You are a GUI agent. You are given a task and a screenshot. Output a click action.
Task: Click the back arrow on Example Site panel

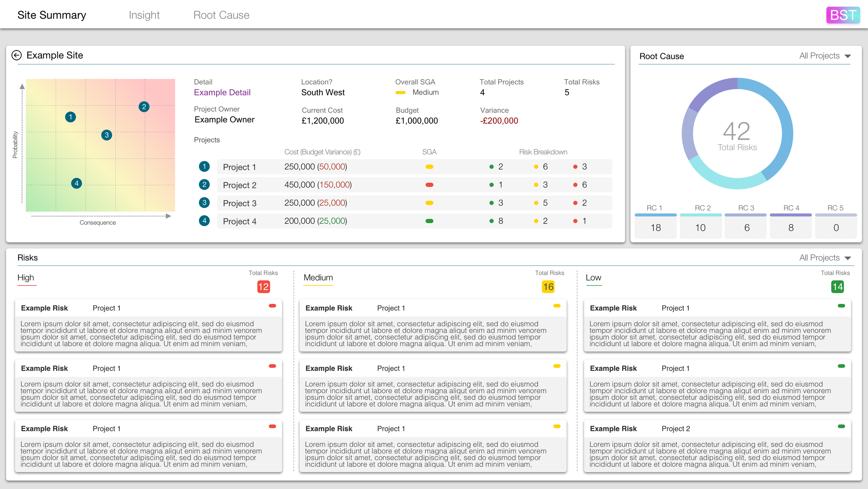17,55
